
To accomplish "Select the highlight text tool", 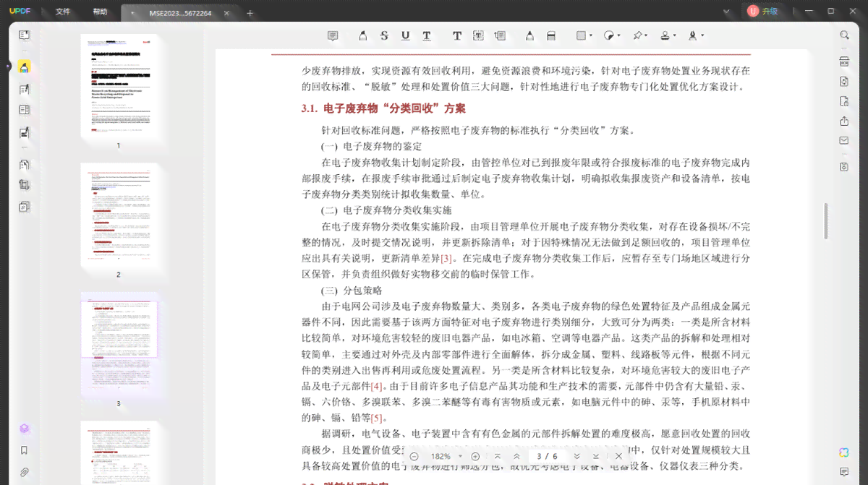I will click(363, 35).
